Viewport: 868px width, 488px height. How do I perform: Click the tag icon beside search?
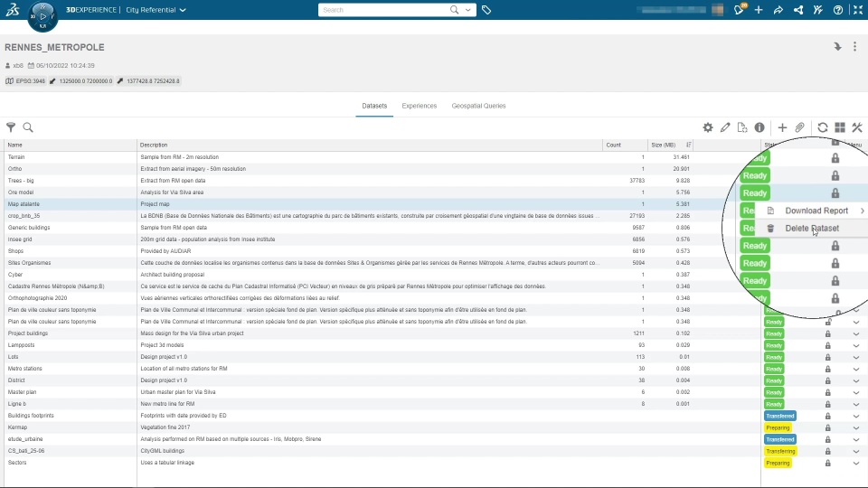pyautogui.click(x=486, y=10)
